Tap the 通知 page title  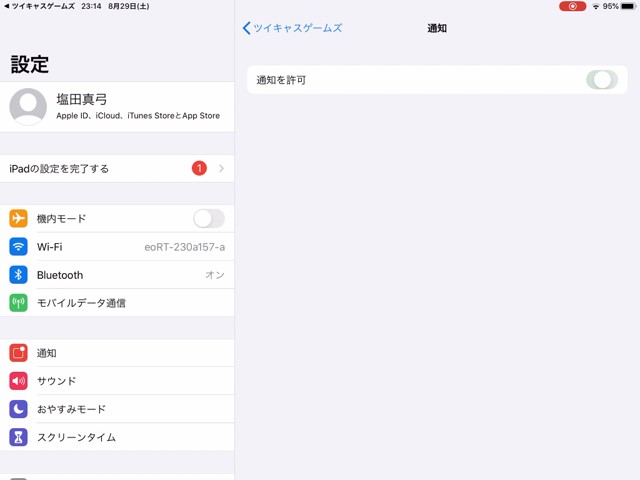click(x=437, y=28)
